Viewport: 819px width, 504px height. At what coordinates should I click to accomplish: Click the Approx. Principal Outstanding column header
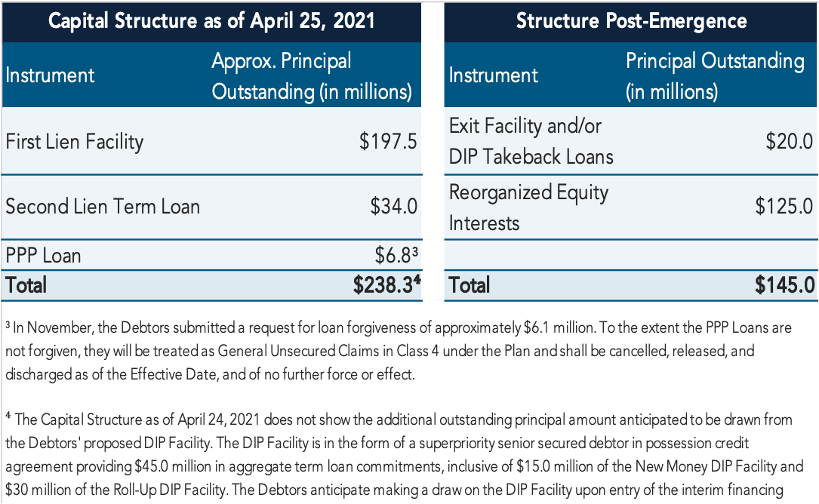[x=312, y=76]
